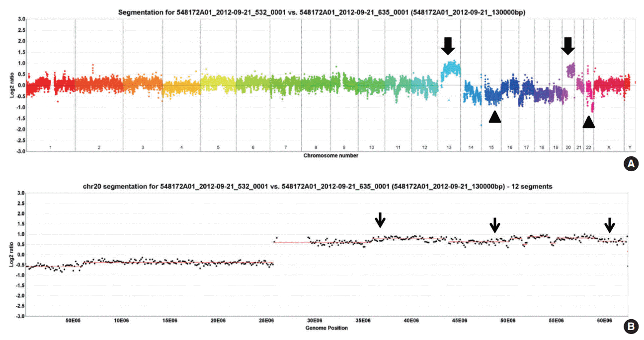Click the "X" chromosome label
Screen dimensions: 644x340
coord(609,148)
